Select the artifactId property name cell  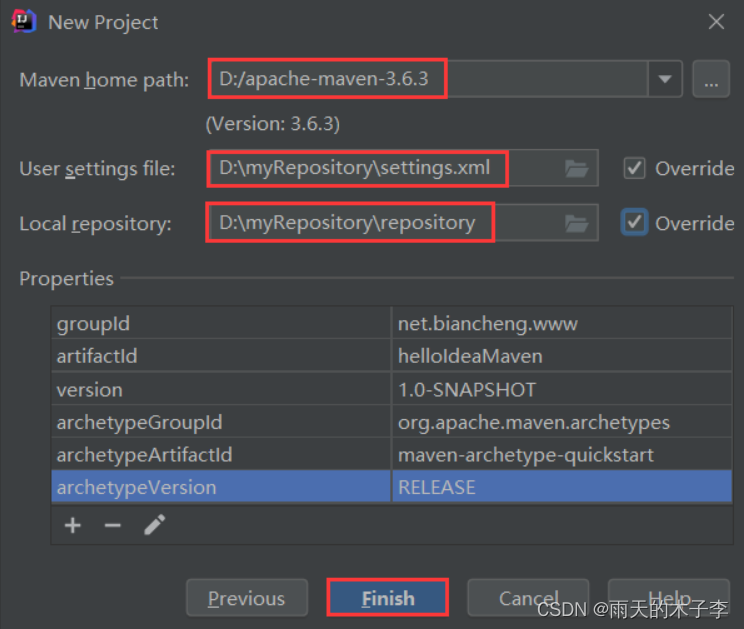coord(221,356)
